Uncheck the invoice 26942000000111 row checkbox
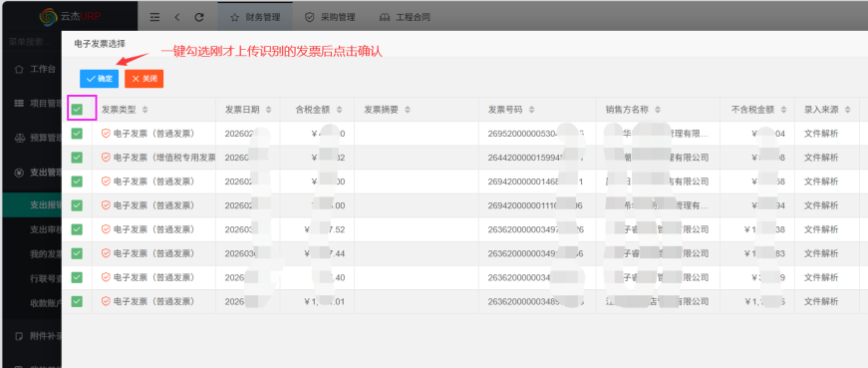868x368 pixels. click(77, 205)
